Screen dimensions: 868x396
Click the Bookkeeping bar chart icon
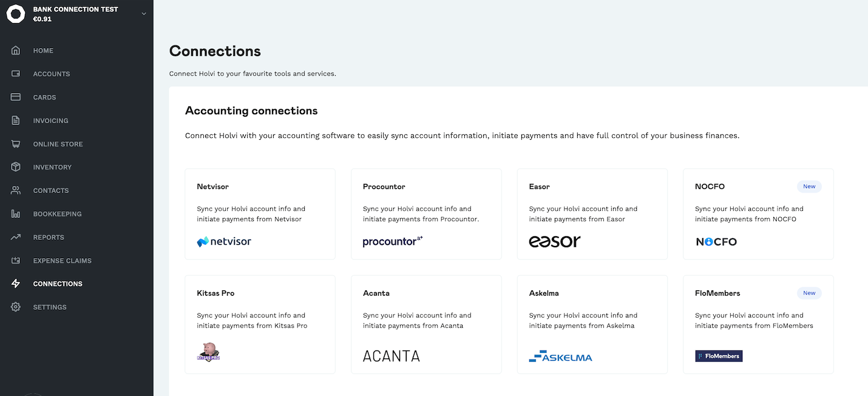(x=16, y=214)
